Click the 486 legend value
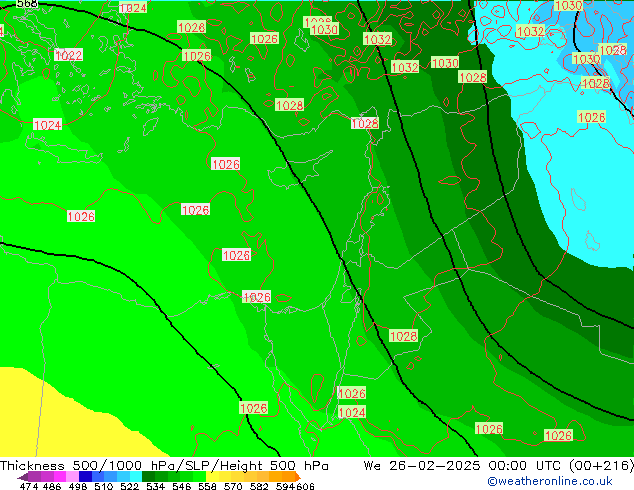This screenshot has width=634, height=490. 52,486
